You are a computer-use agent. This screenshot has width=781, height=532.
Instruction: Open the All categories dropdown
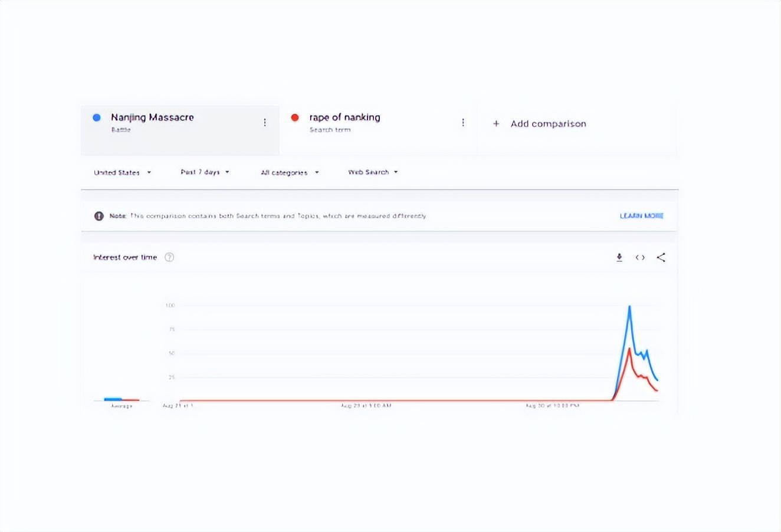290,172
